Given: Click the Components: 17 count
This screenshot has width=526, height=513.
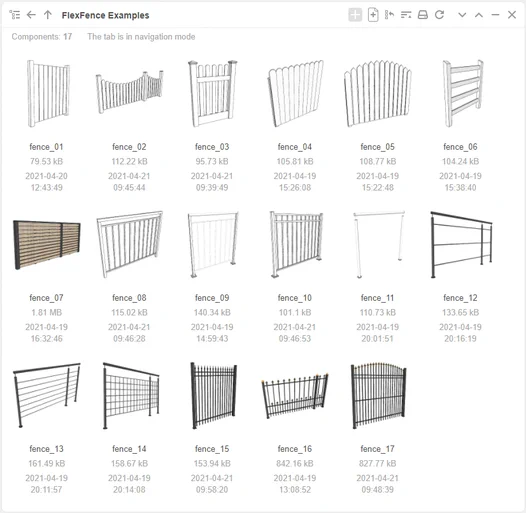Looking at the screenshot, I should 42,37.
